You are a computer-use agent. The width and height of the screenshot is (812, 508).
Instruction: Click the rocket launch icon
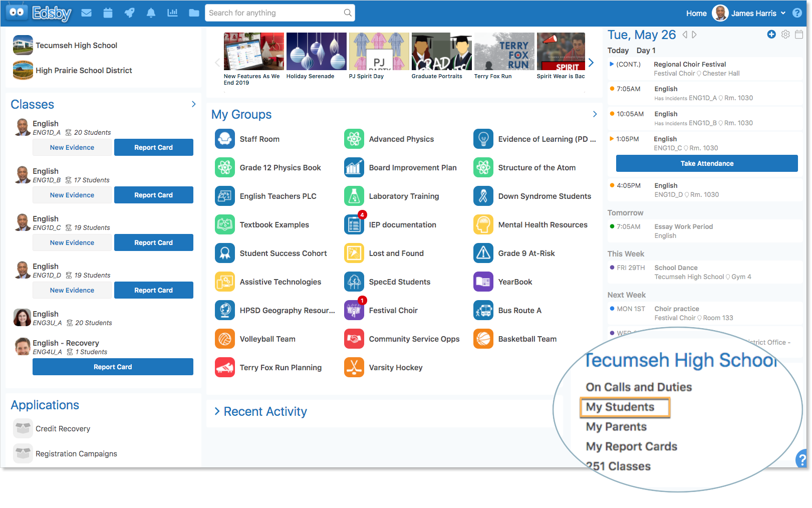pos(130,13)
